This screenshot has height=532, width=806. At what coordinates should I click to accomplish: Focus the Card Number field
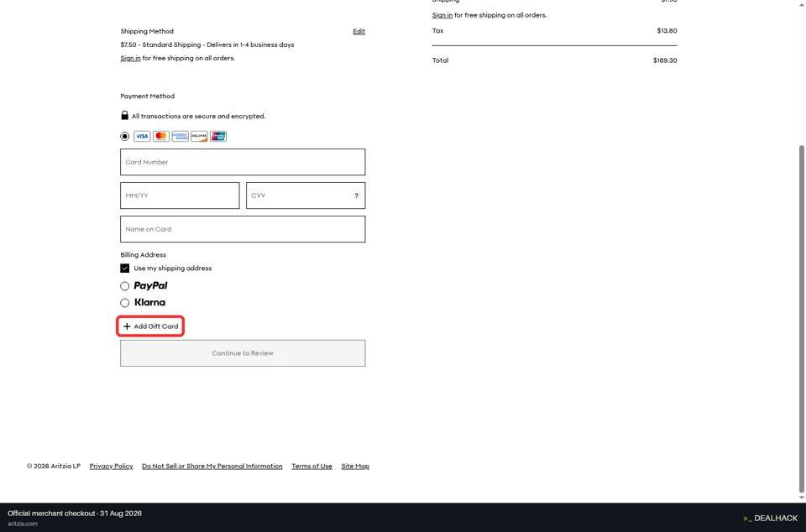point(243,162)
